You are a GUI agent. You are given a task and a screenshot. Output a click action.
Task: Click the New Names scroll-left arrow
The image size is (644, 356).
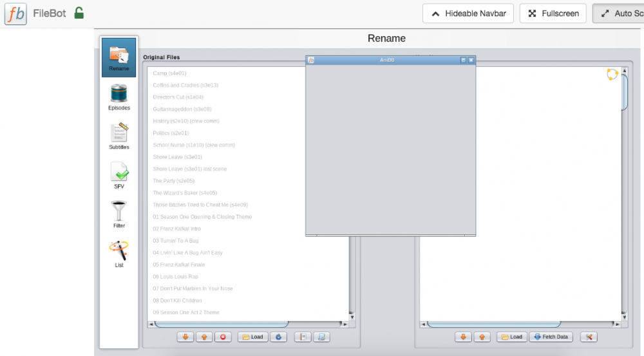pyautogui.click(x=424, y=324)
